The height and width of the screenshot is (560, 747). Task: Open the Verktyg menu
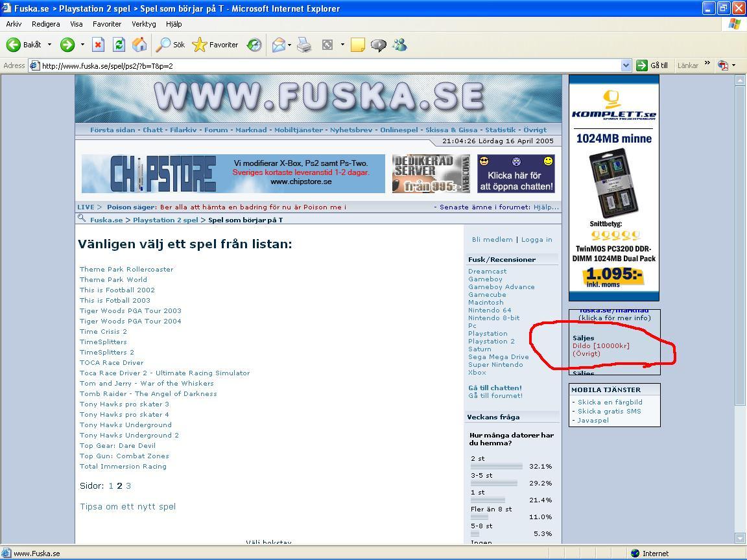143,24
